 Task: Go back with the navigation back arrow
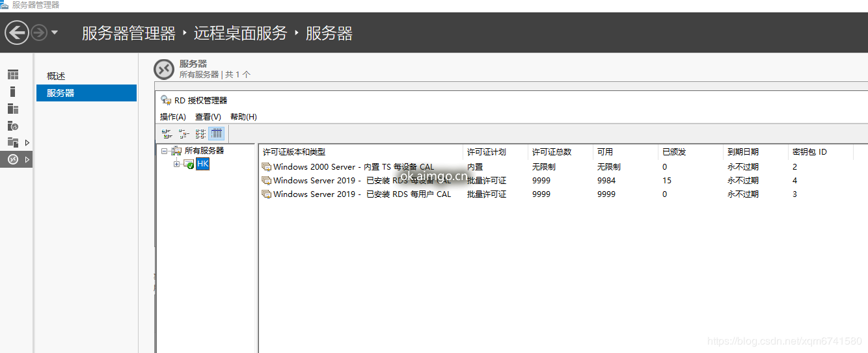tap(17, 33)
